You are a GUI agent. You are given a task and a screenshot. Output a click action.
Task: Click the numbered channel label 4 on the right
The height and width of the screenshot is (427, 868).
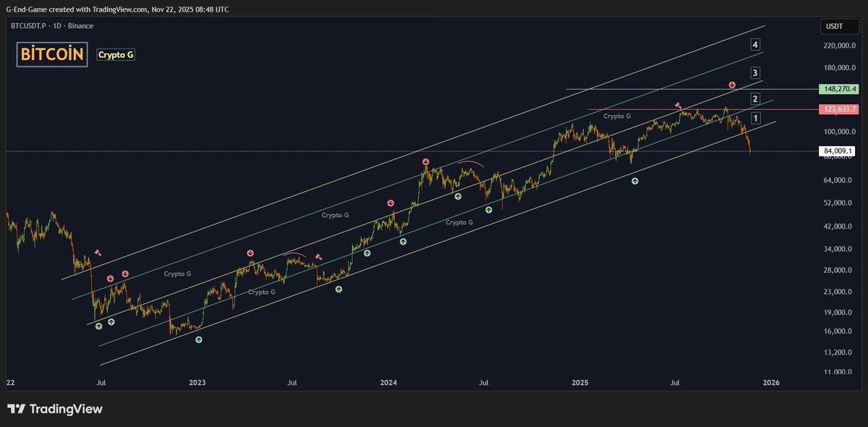pos(755,44)
